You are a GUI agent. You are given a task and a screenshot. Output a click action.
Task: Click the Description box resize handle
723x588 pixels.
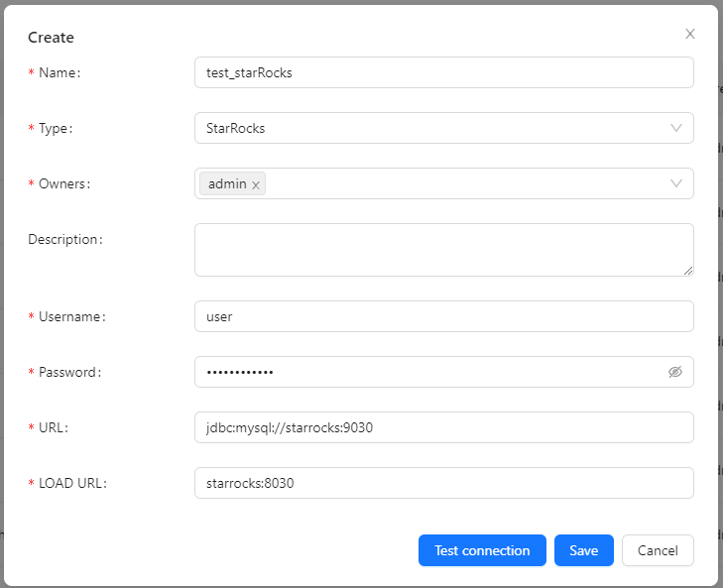coord(687,270)
